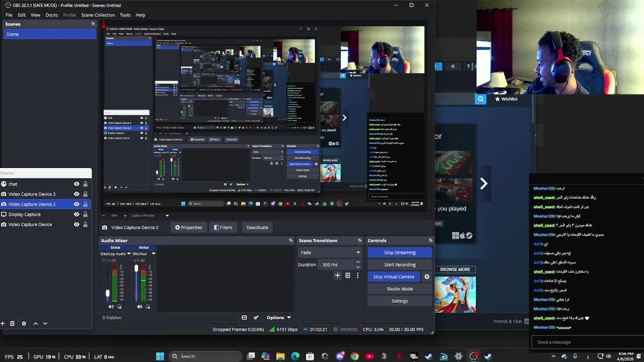
Task: Open the File menu
Action: coord(9,15)
